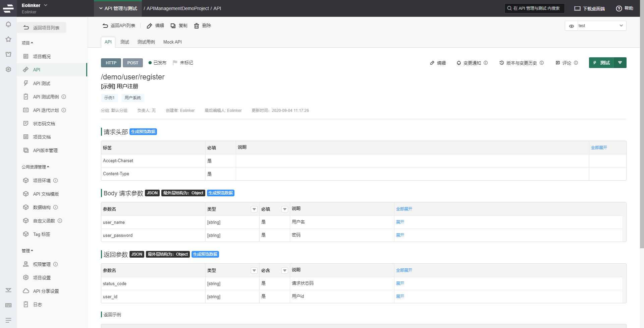This screenshot has height=328, width=644.
Task: Click 展开 link for user_id row
Action: [400, 297]
